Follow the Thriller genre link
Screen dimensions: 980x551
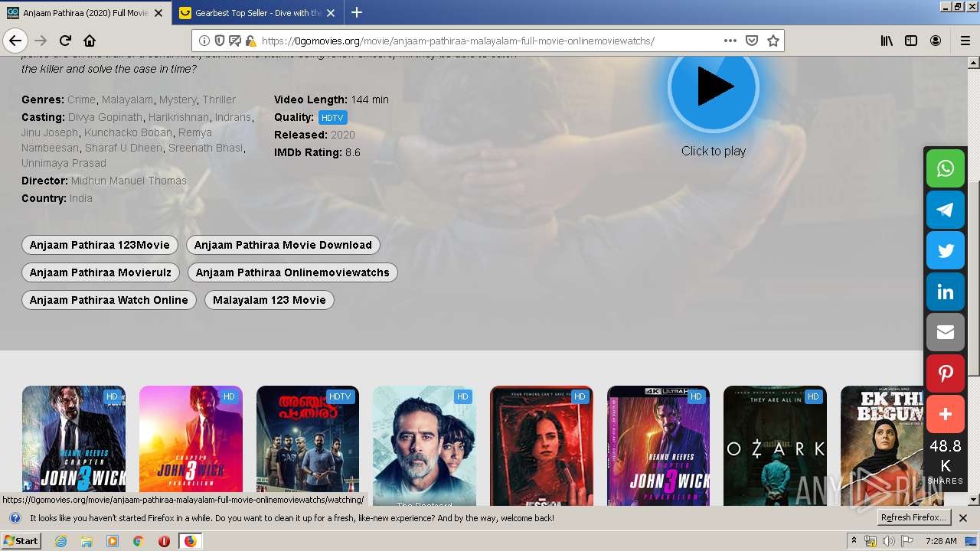[x=219, y=99]
